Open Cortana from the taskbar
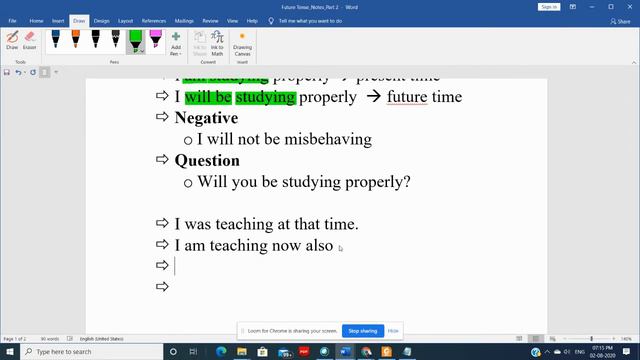640x360 pixels. (173, 351)
